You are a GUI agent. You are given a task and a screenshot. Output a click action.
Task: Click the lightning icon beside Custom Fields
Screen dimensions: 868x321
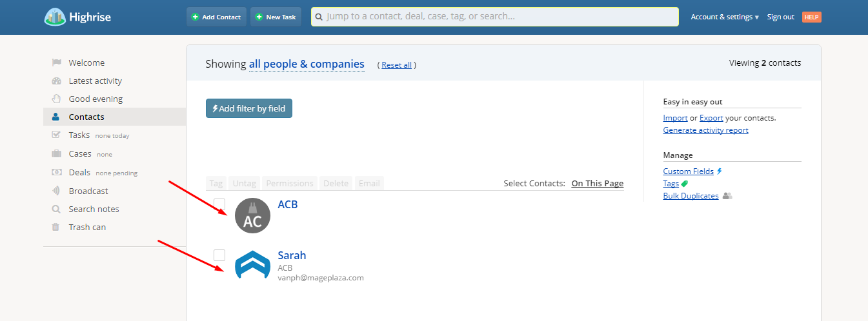(x=720, y=171)
